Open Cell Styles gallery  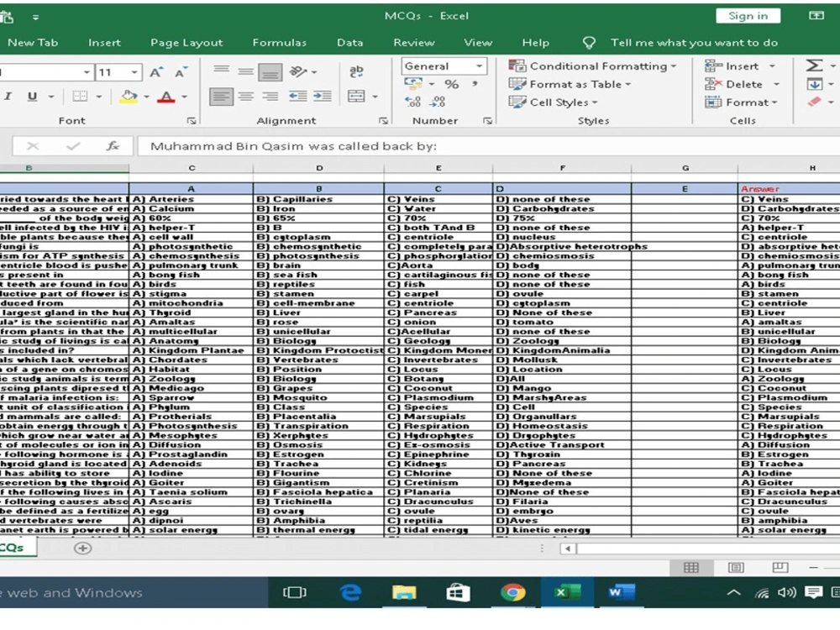tap(554, 102)
